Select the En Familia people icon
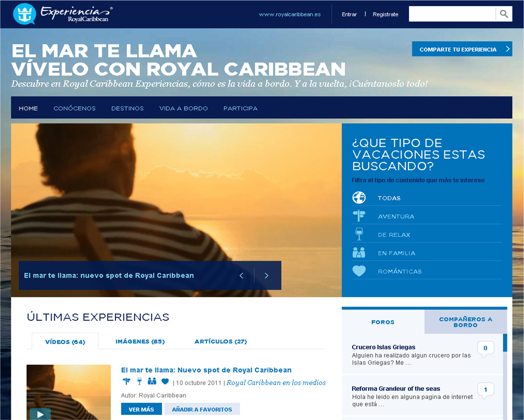This screenshot has width=524, height=420. tap(359, 252)
